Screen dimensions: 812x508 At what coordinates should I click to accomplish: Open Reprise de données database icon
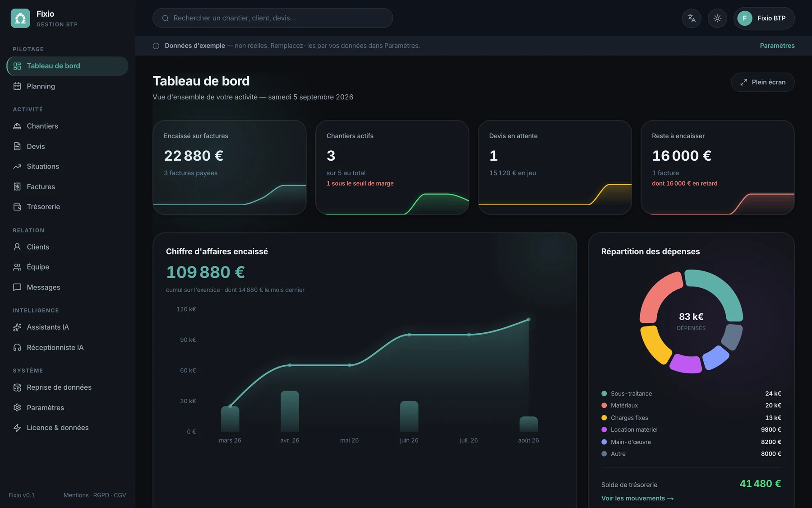pyautogui.click(x=17, y=387)
